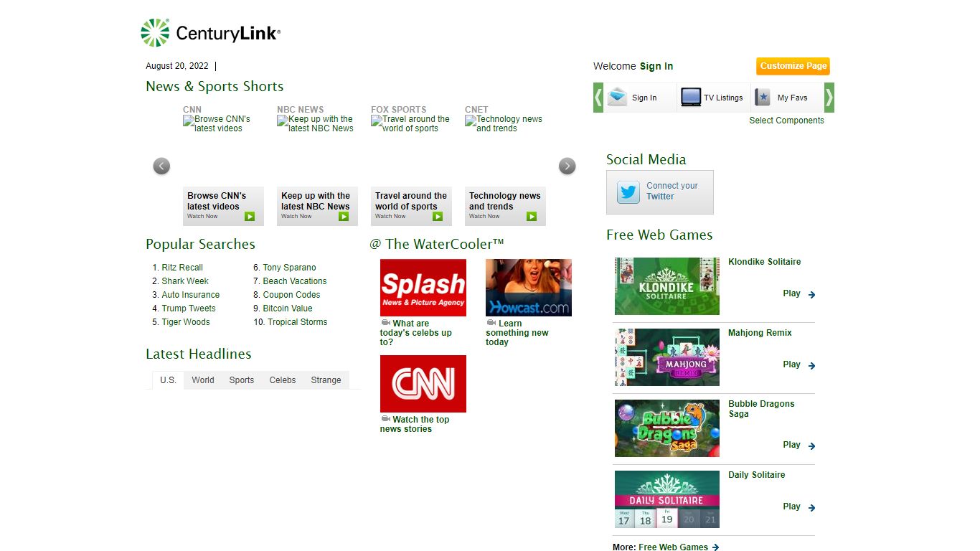Play the Technology news and trends clip
980x551 pixels.
(532, 216)
